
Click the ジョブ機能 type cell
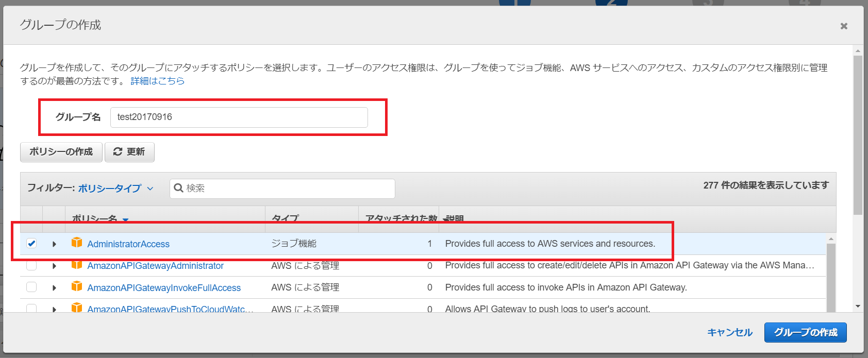294,244
